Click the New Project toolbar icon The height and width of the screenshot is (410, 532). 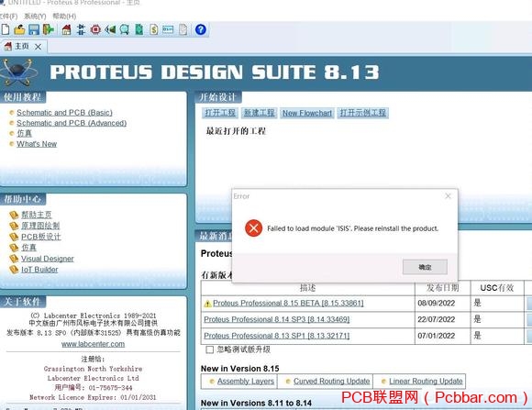[5, 29]
